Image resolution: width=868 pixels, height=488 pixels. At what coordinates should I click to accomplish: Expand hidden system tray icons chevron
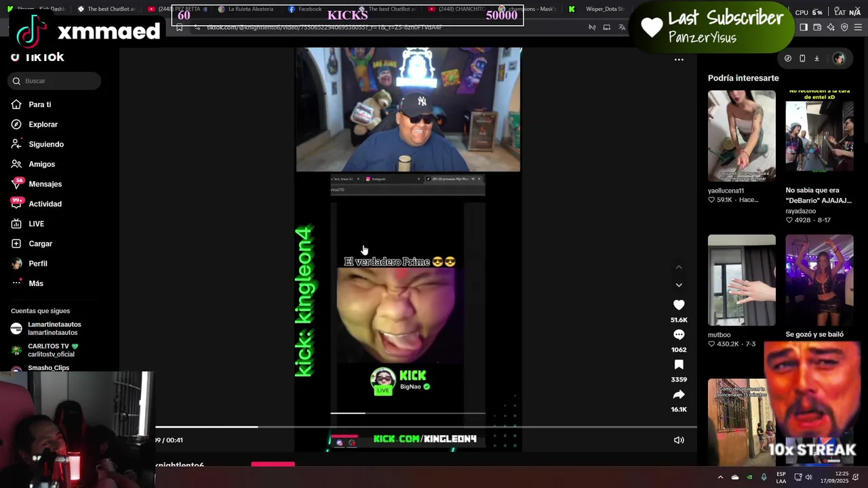pos(720,477)
